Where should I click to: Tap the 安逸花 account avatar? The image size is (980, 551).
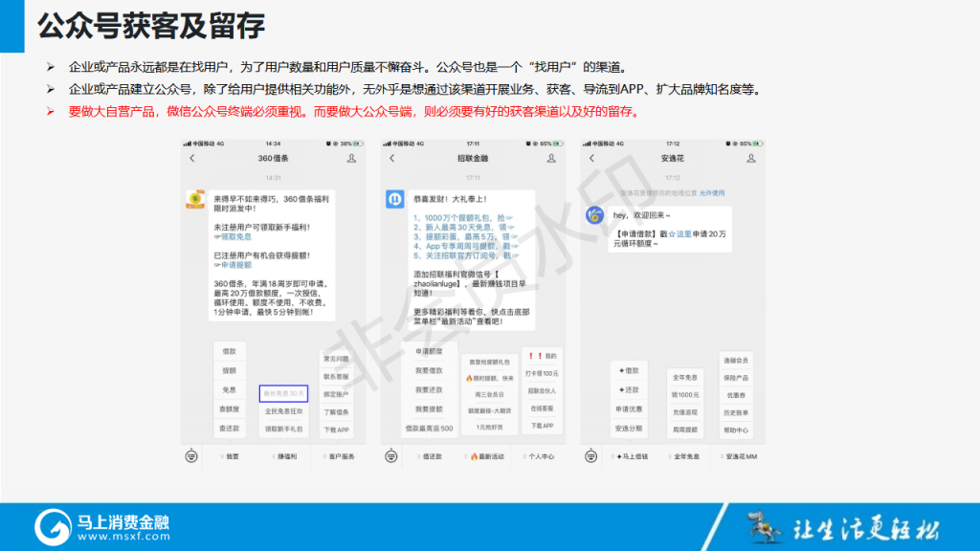595,215
